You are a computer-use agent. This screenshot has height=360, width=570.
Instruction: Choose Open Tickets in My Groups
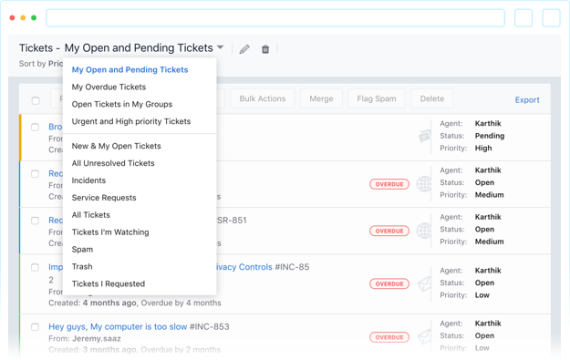tap(122, 104)
